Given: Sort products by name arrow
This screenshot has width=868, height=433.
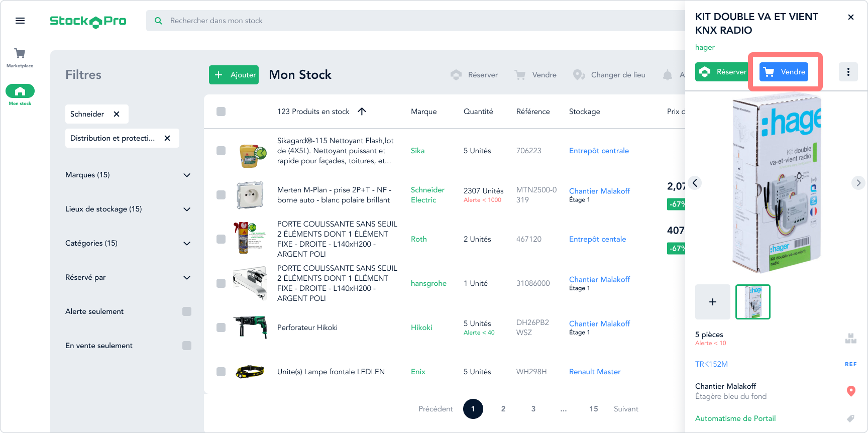Looking at the screenshot, I should point(362,112).
